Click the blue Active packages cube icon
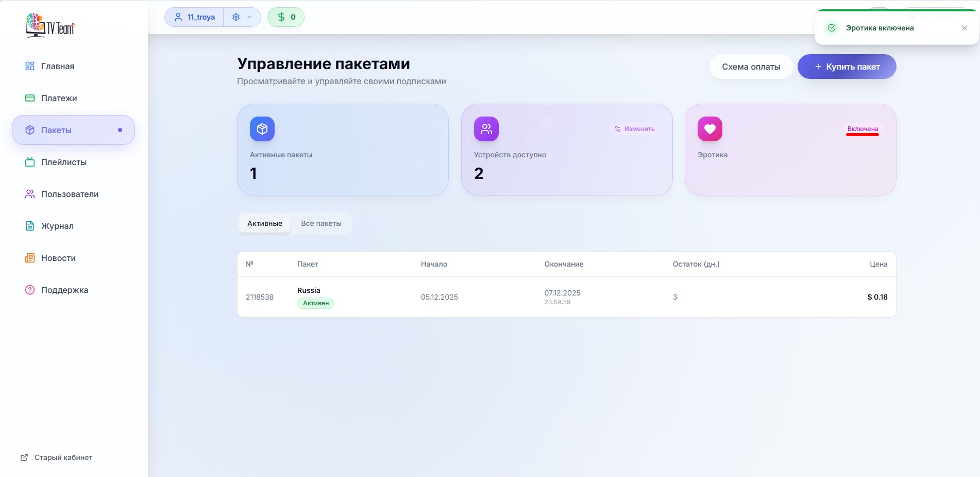The width and height of the screenshot is (980, 477). coord(262,129)
